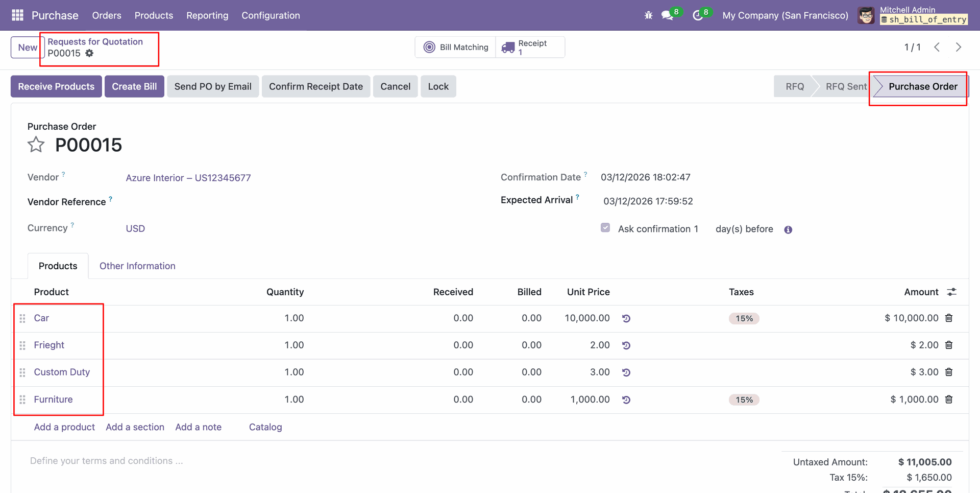This screenshot has width=980, height=493.
Task: Go to previous record with left chevron
Action: coord(937,47)
